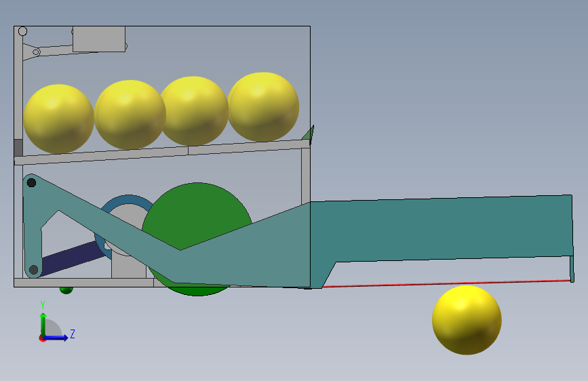
Task: Select the small pivot hole on the upper lever
Action: pos(36,52)
